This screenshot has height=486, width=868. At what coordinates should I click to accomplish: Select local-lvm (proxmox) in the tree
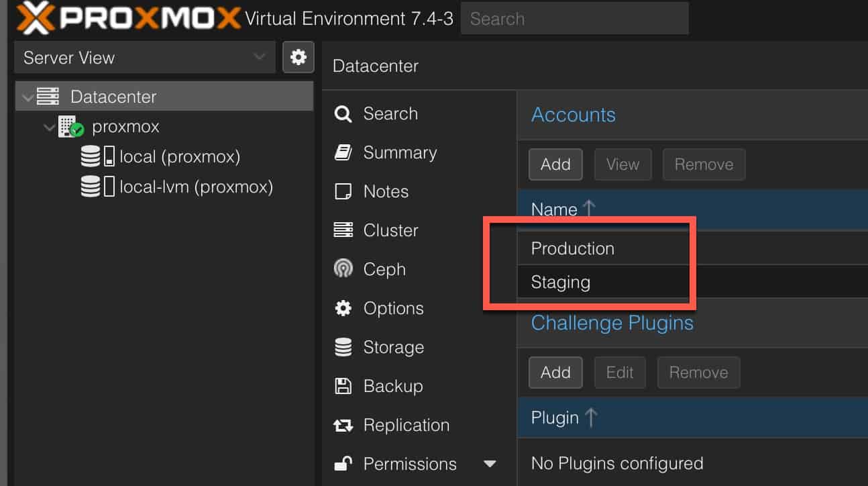click(196, 187)
